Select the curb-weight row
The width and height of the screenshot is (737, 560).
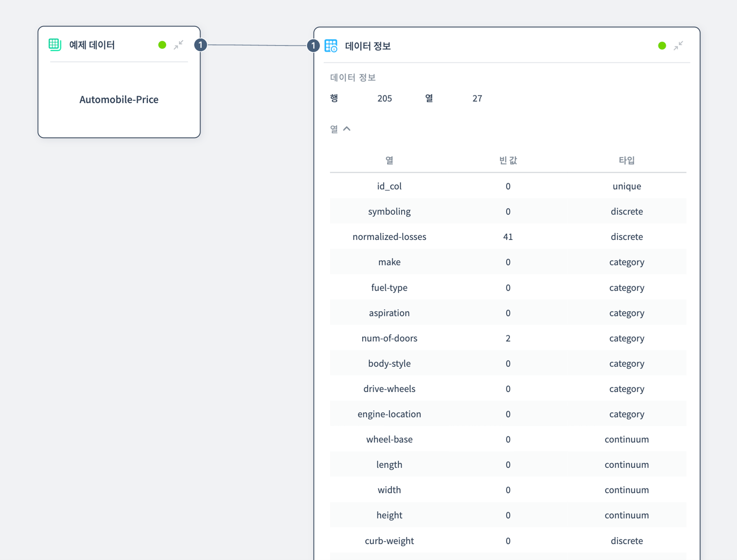coord(389,540)
